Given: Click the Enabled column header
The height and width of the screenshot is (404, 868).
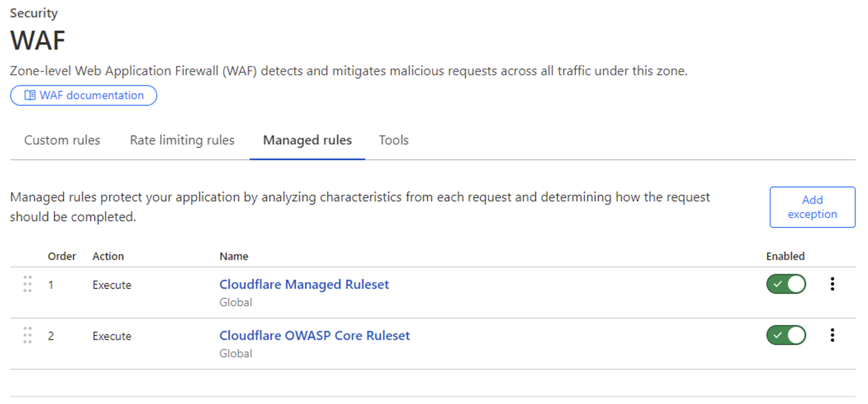Looking at the screenshot, I should click(x=785, y=256).
